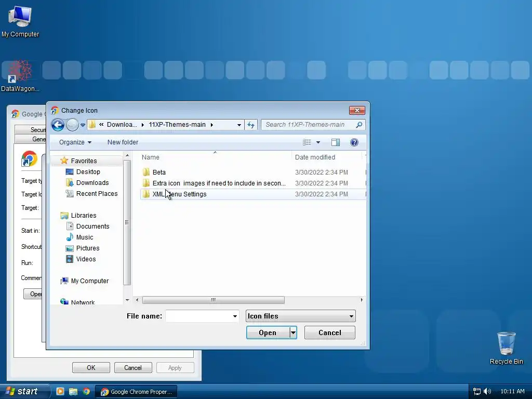Open the Icon files type dropdown
This screenshot has width=532, height=399.
click(301, 316)
